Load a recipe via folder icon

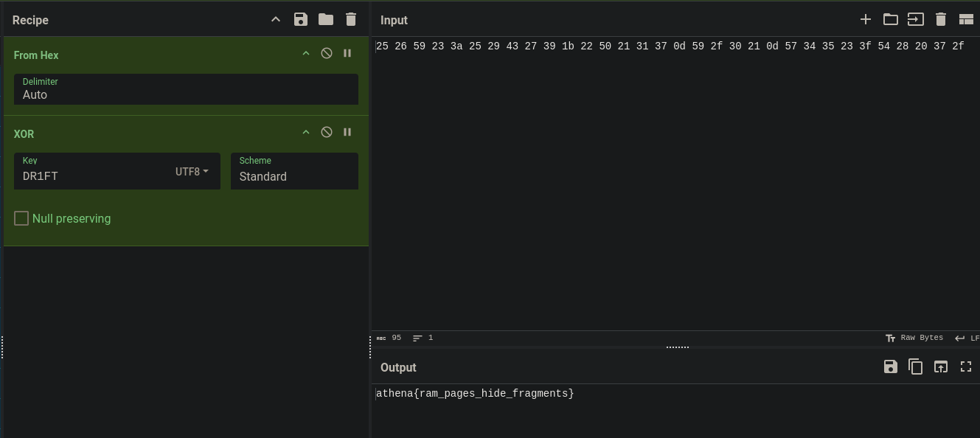(x=326, y=20)
